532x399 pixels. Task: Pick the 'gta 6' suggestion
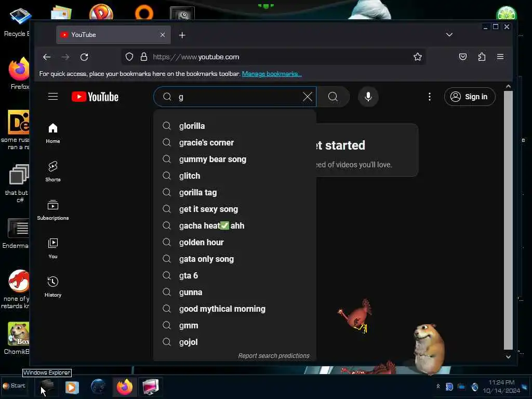235,275
